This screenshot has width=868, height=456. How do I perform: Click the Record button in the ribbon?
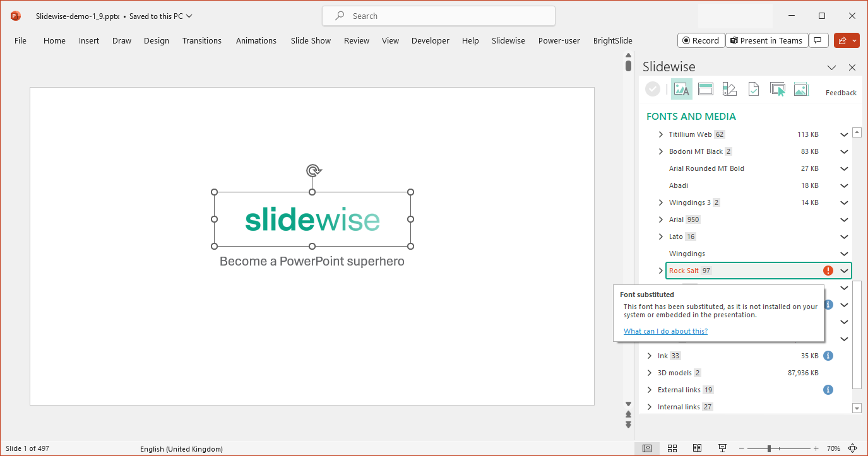click(701, 40)
